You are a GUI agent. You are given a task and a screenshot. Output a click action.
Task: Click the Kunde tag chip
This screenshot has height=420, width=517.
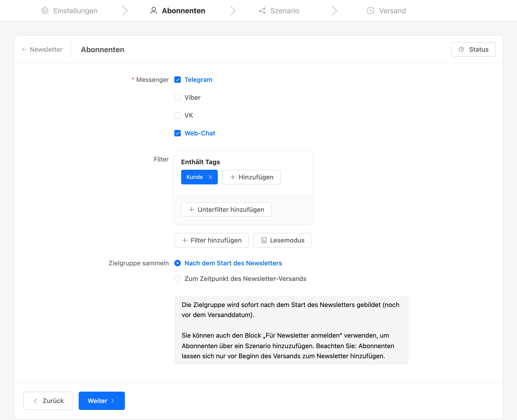[199, 177]
